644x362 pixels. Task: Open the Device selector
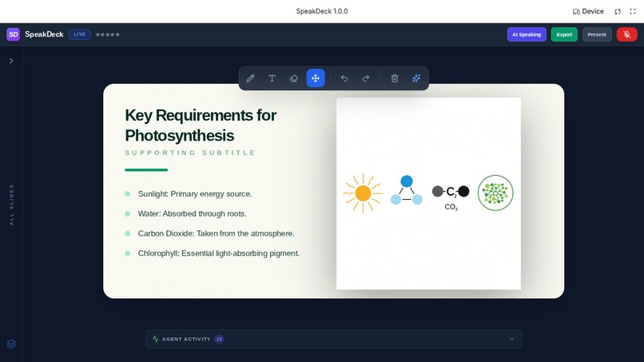[588, 11]
